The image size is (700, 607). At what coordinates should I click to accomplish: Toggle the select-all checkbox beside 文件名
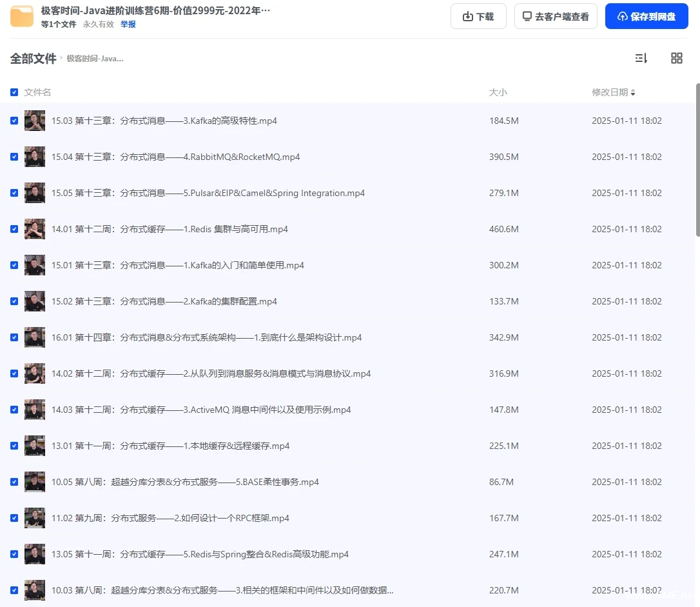pos(14,92)
